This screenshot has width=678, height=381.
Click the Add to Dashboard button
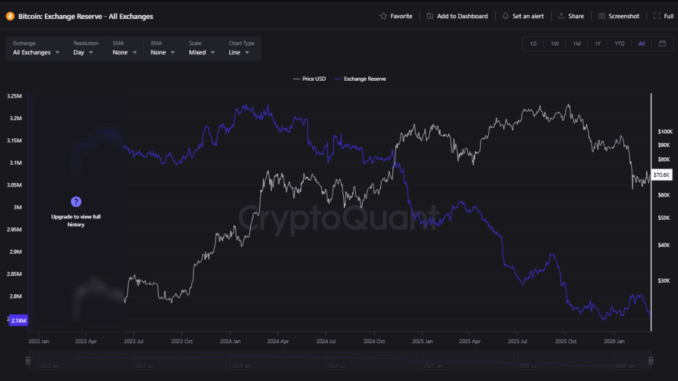(x=457, y=16)
